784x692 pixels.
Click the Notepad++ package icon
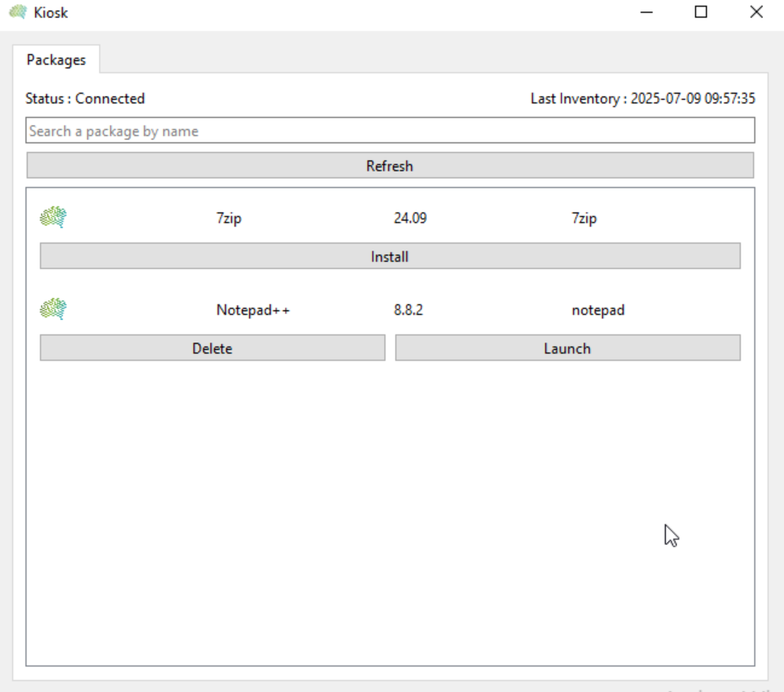point(53,309)
